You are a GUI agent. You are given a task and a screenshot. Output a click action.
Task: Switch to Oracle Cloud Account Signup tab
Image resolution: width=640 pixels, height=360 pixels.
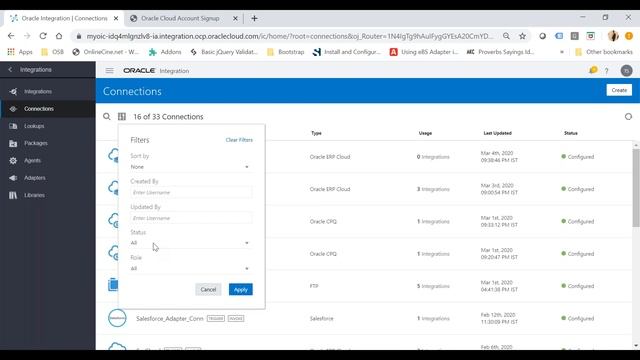point(180,18)
